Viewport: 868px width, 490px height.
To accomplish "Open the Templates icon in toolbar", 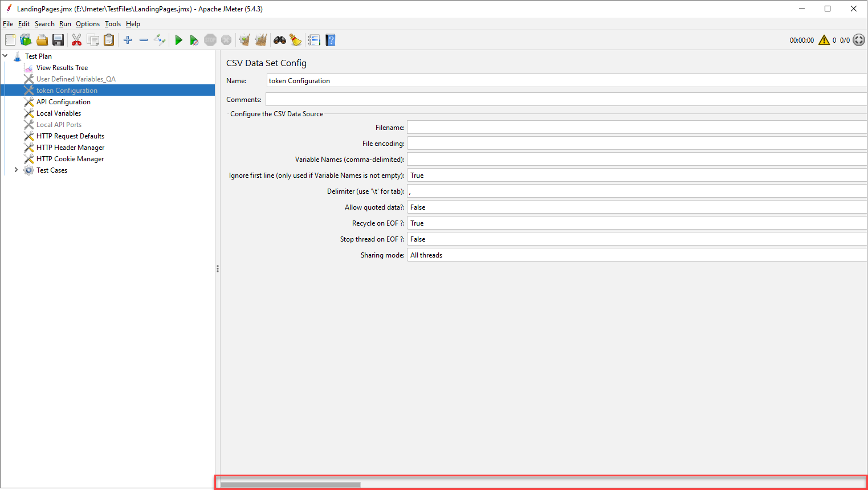I will pyautogui.click(x=26, y=40).
